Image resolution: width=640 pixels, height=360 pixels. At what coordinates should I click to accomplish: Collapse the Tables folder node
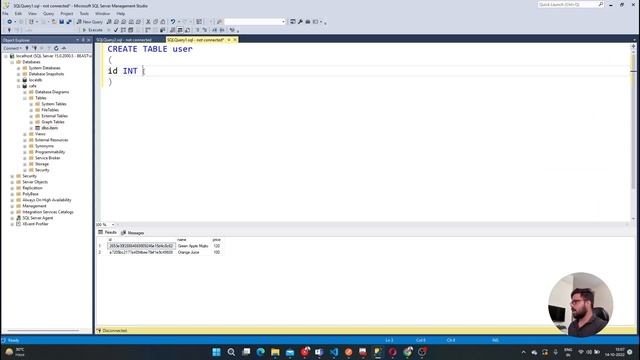tap(25, 98)
